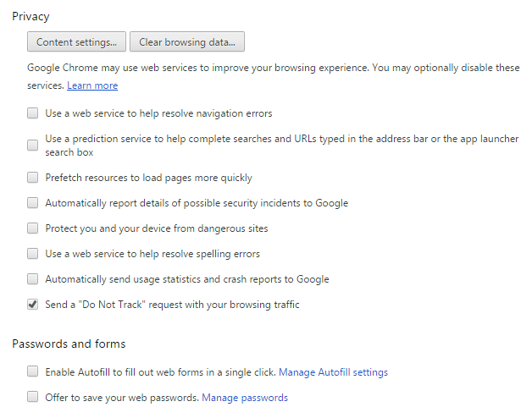
Task: Check Offer to save web passwords
Action: coord(32,397)
